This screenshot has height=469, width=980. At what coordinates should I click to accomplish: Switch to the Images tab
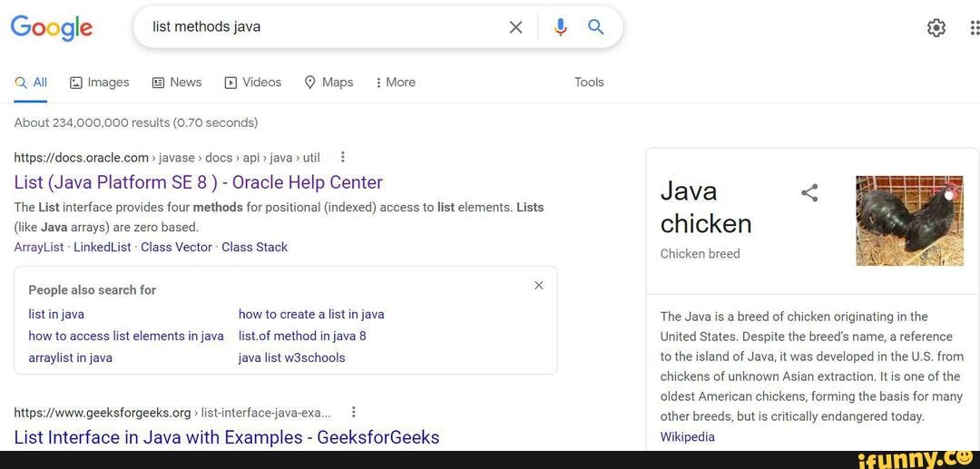click(x=100, y=83)
